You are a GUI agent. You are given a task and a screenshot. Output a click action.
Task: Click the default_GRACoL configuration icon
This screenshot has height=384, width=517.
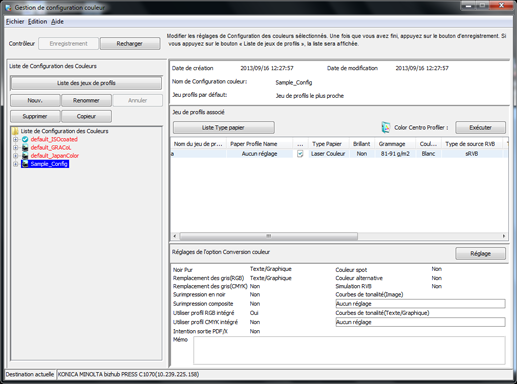point(25,147)
